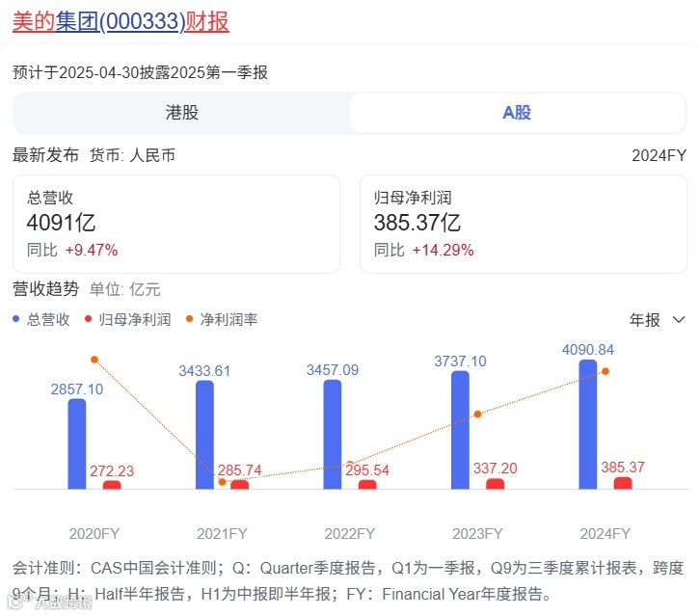Click the 2023FY net profit bar 337.20
Viewport: 699px width, 616px height.
click(495, 484)
